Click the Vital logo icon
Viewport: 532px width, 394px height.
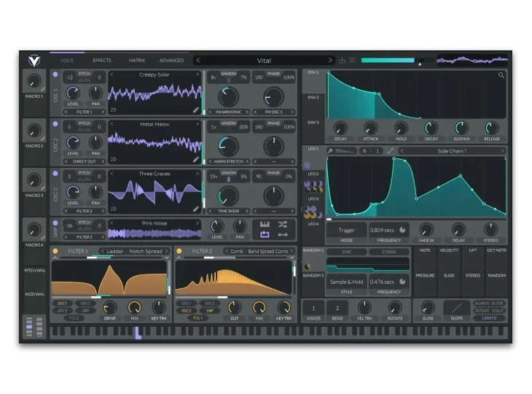[34, 61]
